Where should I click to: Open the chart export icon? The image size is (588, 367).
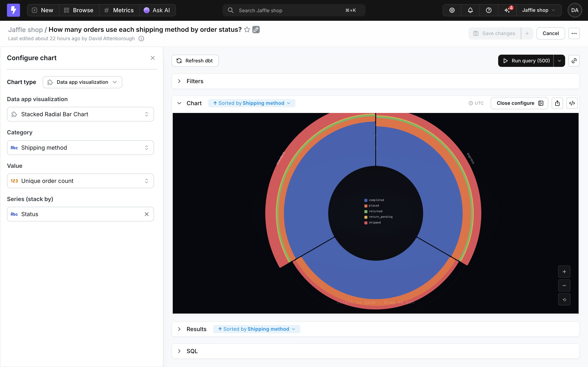557,103
